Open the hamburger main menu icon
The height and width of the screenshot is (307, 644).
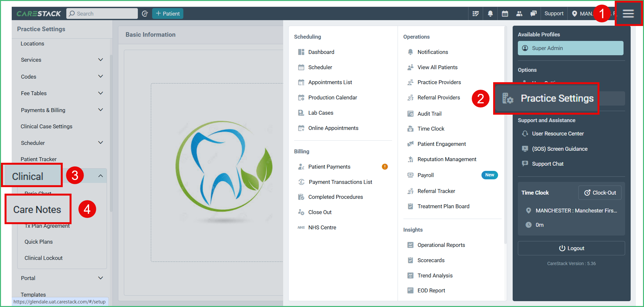pos(628,14)
